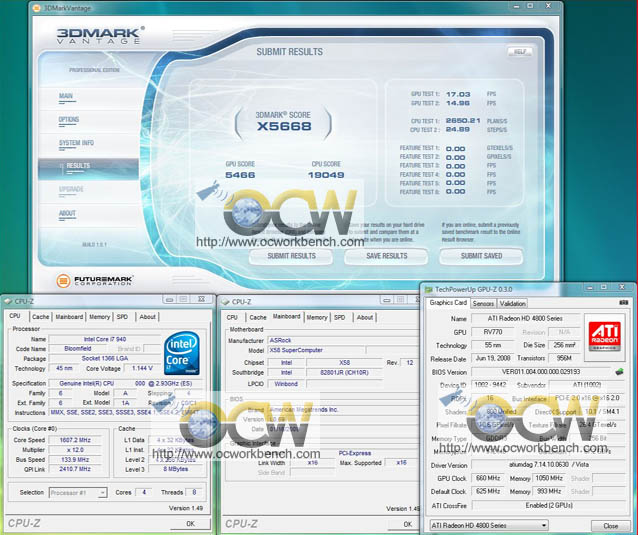Click the LPCIO Winbond field

point(286,384)
